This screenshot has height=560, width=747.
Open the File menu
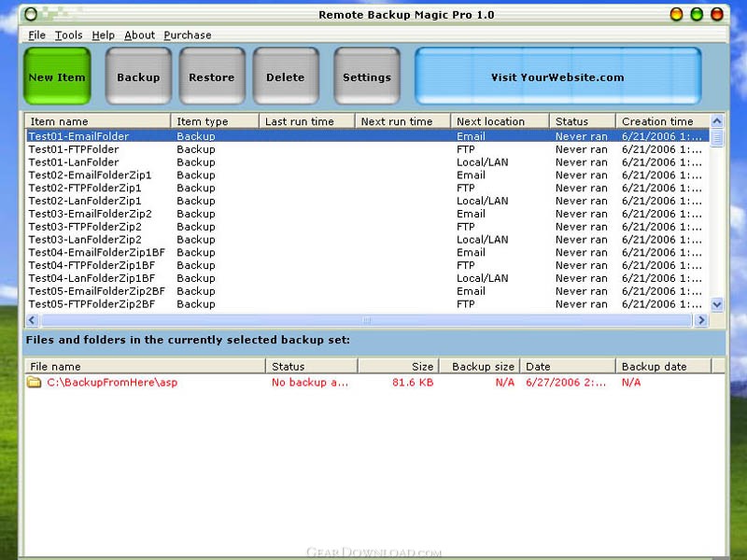tap(36, 35)
